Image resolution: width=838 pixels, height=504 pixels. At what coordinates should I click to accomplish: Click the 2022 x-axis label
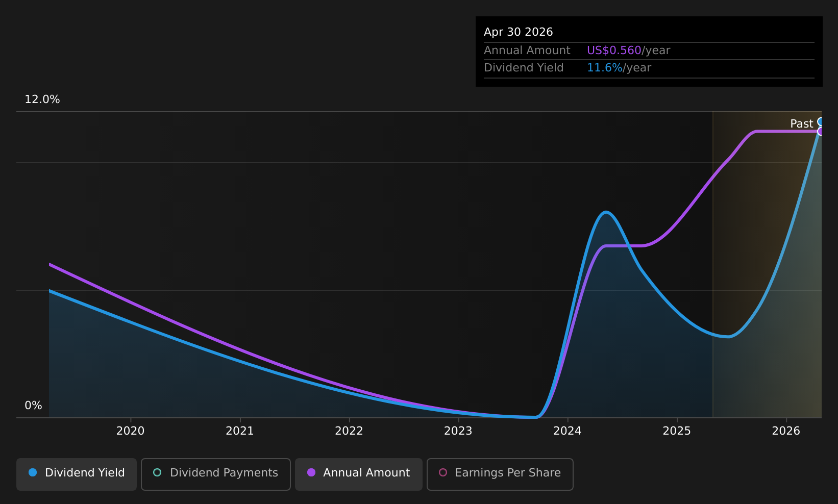point(349,431)
